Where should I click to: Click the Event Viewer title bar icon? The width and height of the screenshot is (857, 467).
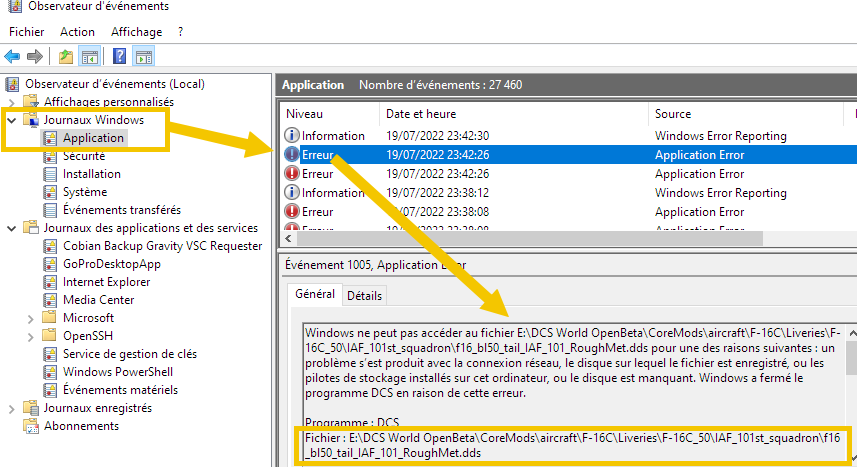(x=15, y=6)
